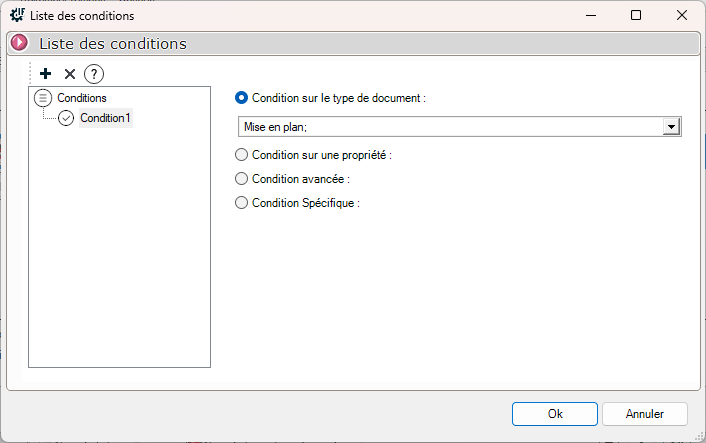
Task: Maximize the Liste des conditions window
Action: coord(636,15)
